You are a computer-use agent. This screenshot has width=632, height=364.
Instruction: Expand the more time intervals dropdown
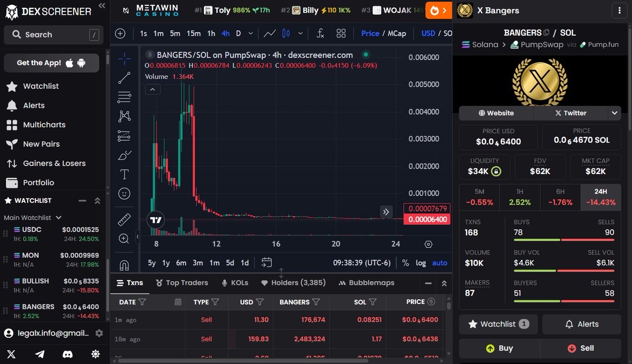click(x=250, y=34)
